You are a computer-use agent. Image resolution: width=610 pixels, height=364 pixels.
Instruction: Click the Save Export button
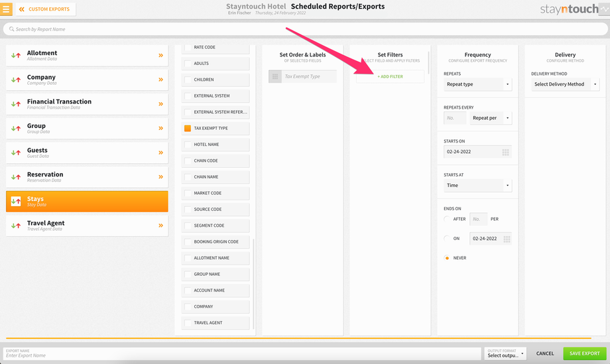point(585,353)
